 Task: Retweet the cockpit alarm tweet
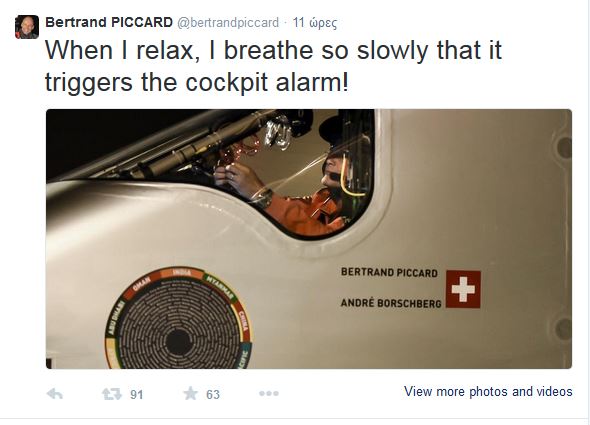coord(112,394)
